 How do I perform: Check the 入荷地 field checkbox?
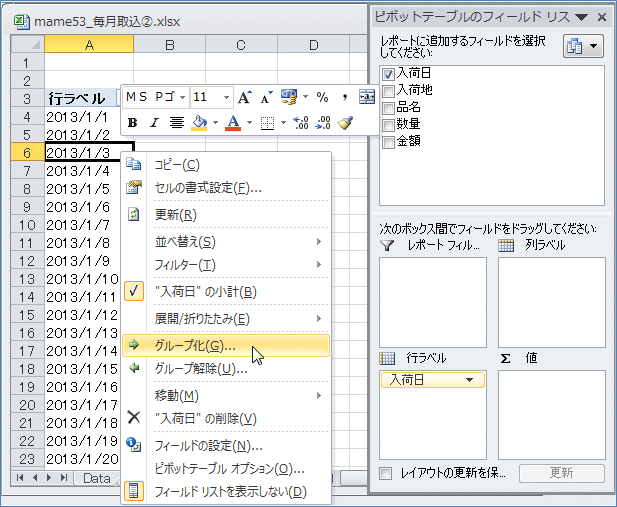point(388,91)
